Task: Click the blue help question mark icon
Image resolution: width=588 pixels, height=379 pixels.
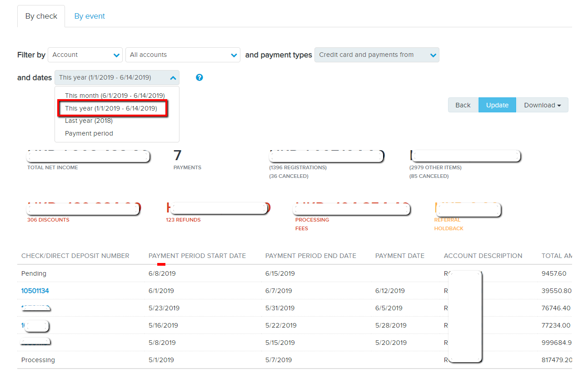Action: [x=199, y=77]
